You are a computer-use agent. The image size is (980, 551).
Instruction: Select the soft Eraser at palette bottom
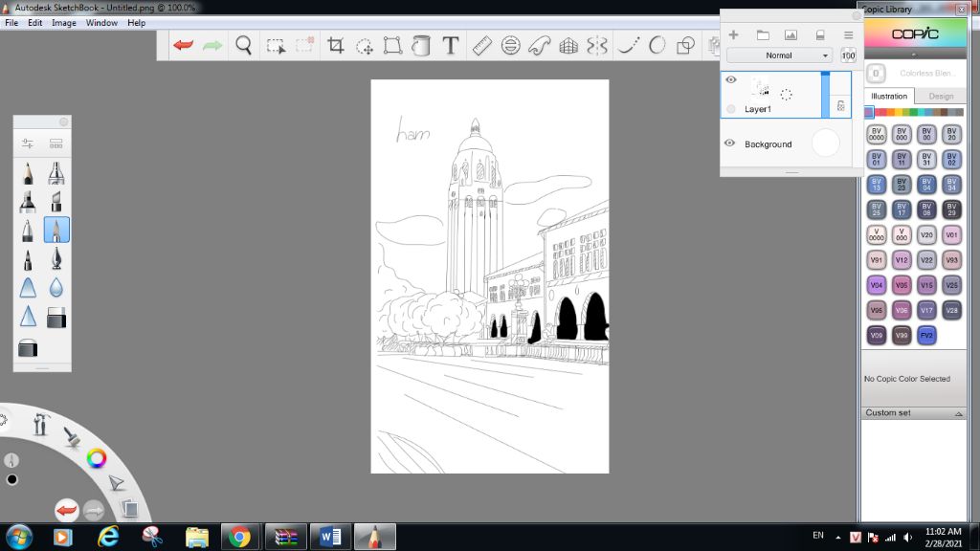pos(28,347)
